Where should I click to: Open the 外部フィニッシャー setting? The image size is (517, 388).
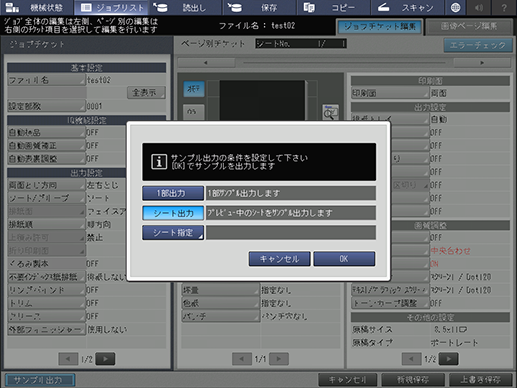(46, 329)
